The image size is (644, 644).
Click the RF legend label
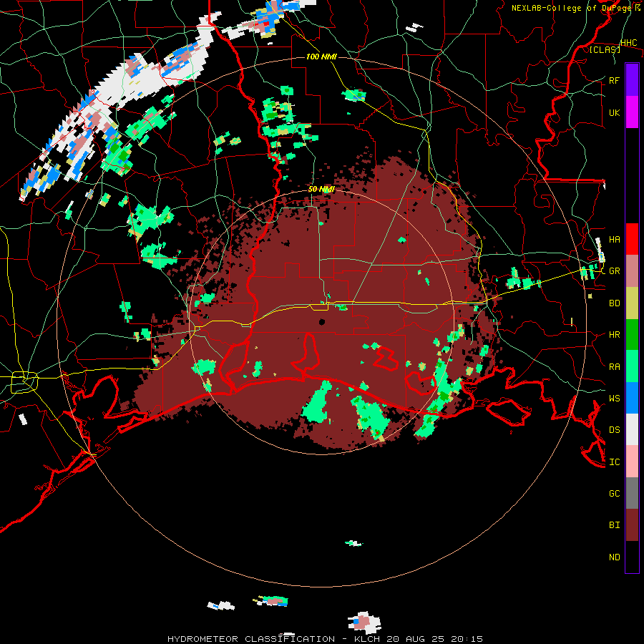(x=614, y=80)
